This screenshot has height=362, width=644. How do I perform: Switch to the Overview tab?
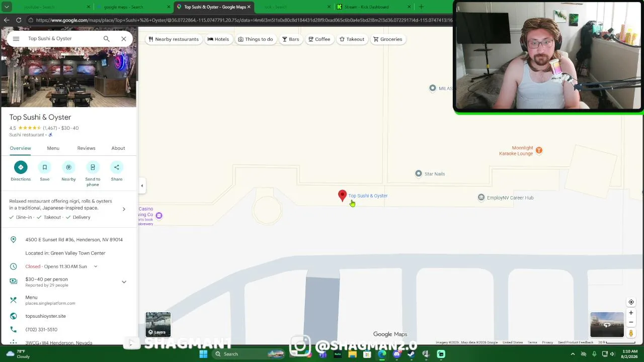click(x=20, y=148)
